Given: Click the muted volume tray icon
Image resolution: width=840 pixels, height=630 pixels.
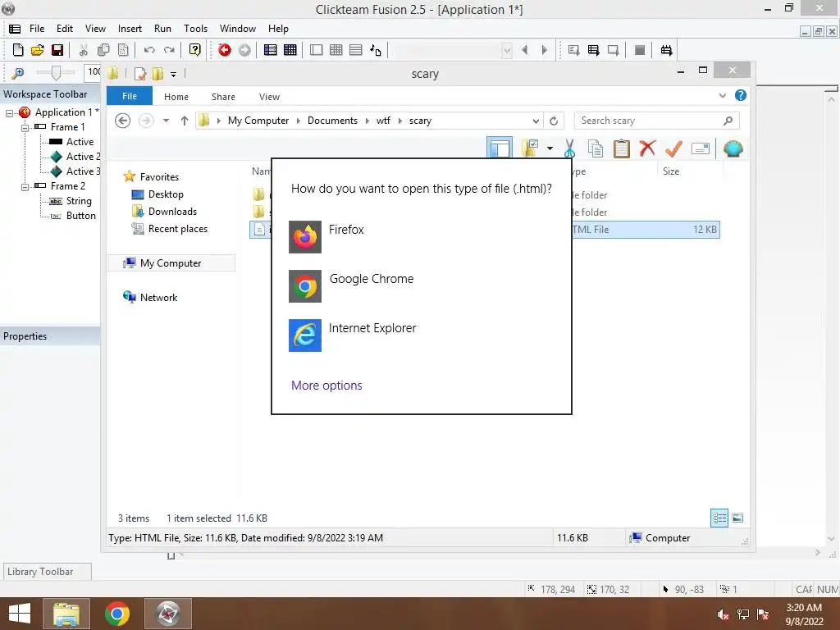Looking at the screenshot, I should (723, 614).
